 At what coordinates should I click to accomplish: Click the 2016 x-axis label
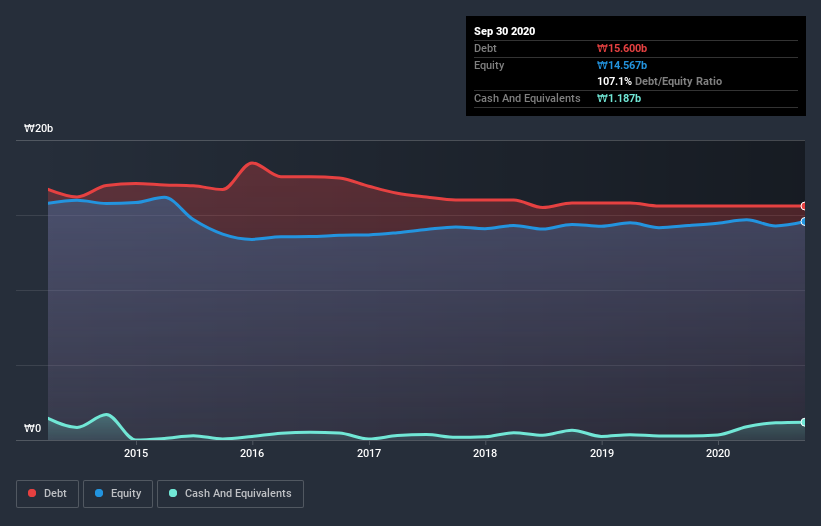coord(252,453)
